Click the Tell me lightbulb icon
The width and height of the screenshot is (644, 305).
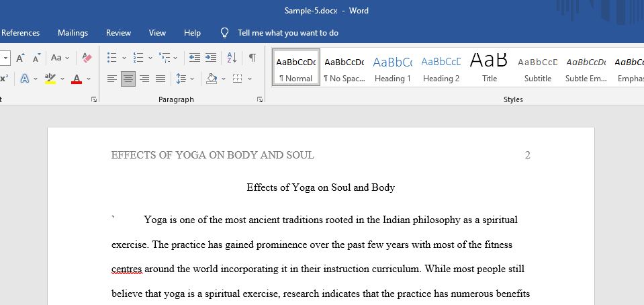pyautogui.click(x=225, y=33)
